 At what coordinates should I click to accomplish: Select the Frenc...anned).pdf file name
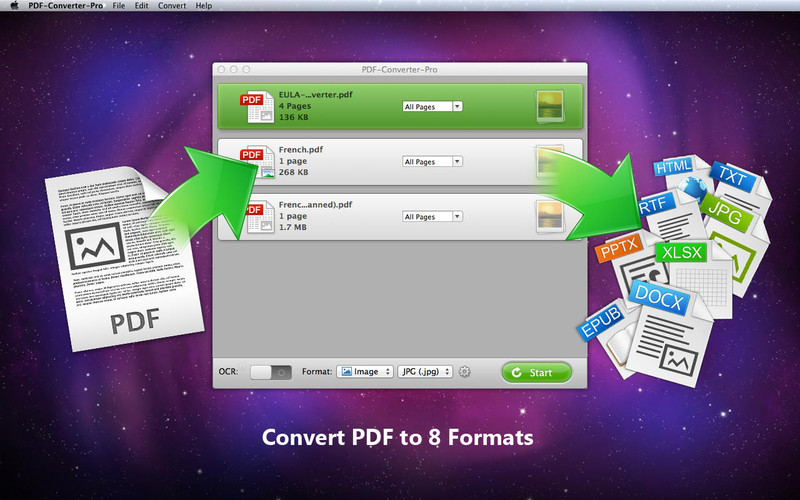(x=315, y=205)
